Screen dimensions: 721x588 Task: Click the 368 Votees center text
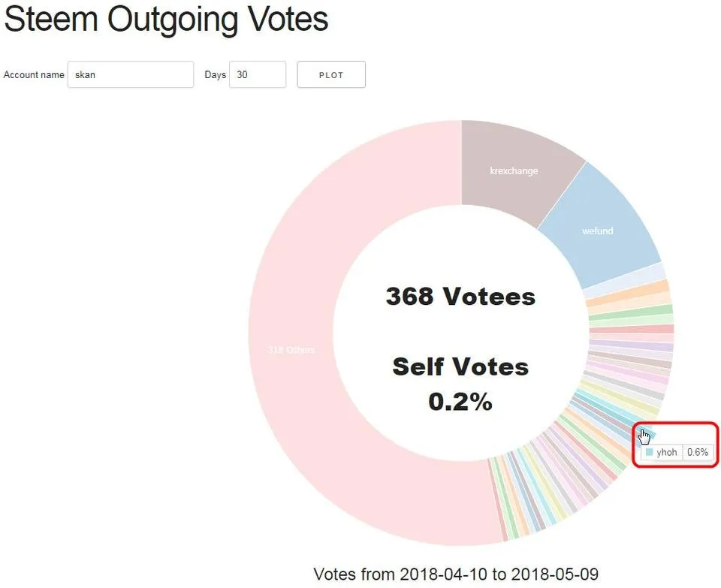pos(460,296)
